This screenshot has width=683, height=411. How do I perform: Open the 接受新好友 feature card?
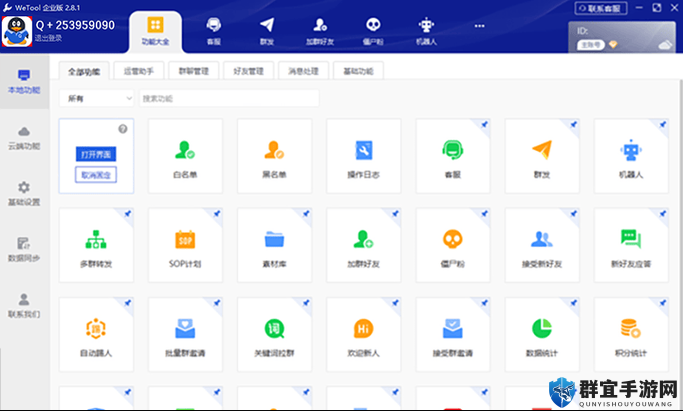pos(542,245)
